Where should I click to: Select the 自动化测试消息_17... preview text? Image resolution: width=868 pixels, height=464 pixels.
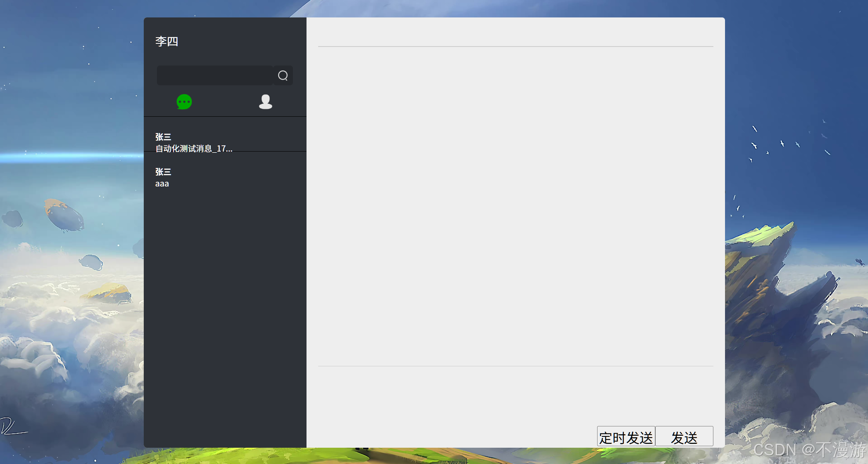coord(194,148)
